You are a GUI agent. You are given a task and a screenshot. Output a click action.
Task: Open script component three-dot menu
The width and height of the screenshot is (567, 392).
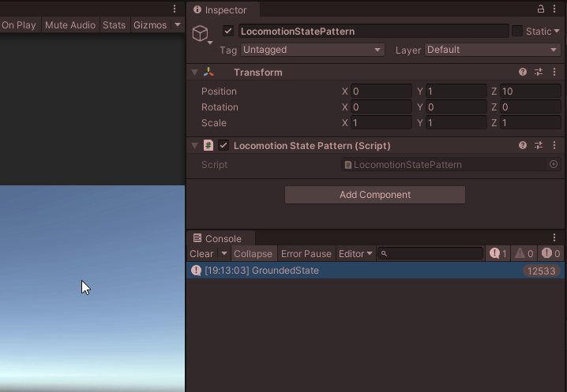(x=554, y=145)
